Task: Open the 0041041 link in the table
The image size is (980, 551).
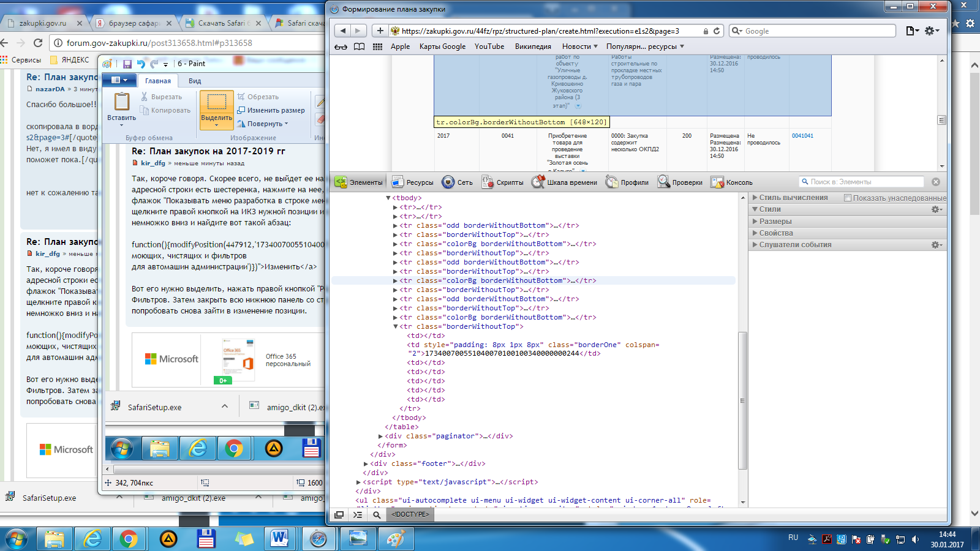Action: (802, 136)
